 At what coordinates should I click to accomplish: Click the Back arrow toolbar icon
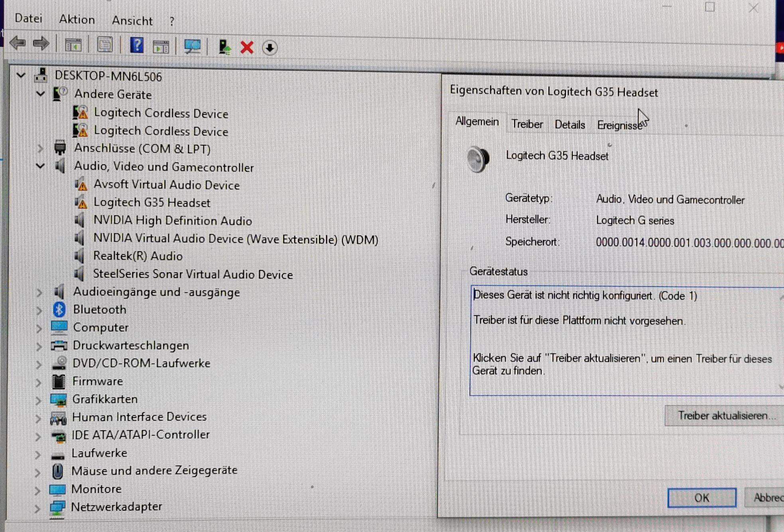click(x=18, y=43)
